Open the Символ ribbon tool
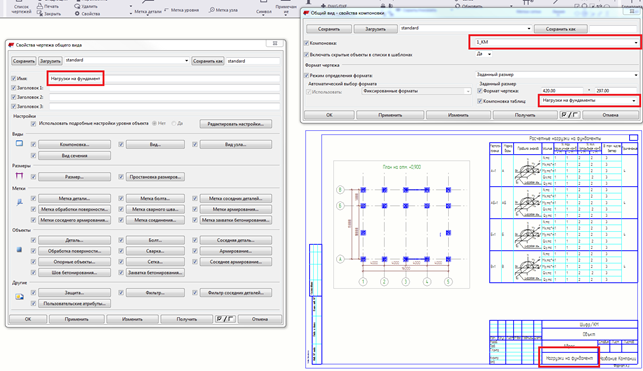The width and height of the screenshot is (643, 371). tap(264, 7)
